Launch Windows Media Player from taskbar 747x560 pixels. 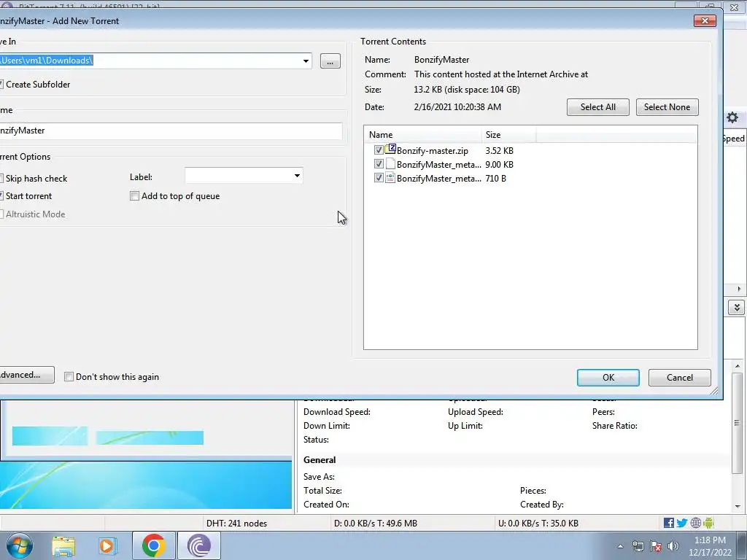108,546
